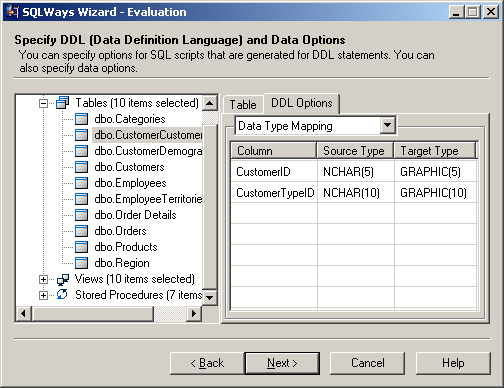Go back with the Back button
The image size is (504, 388).
click(x=207, y=363)
